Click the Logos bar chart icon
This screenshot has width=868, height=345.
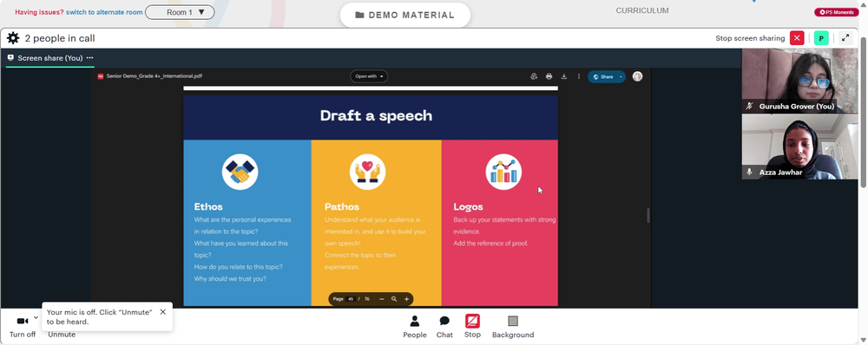503,172
